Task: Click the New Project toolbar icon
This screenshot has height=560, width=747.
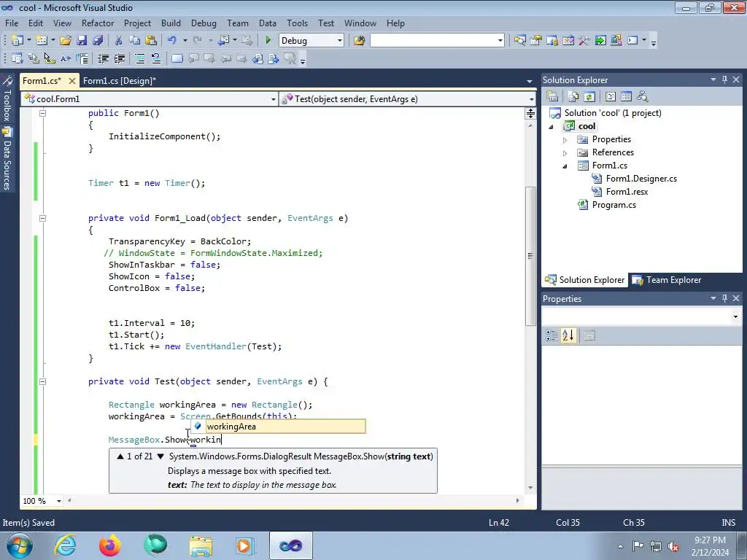Action: [x=18, y=41]
